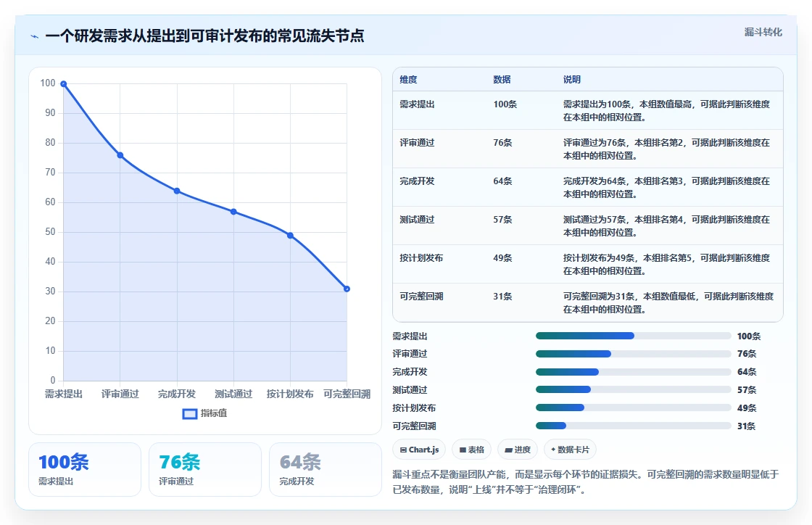The width and height of the screenshot is (812, 525).
Task: Click the 表格 chip
Action: pyautogui.click(x=471, y=450)
